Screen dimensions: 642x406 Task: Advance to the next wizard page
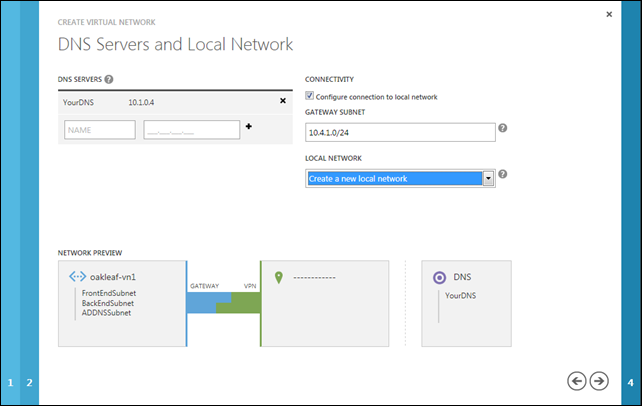coord(599,381)
